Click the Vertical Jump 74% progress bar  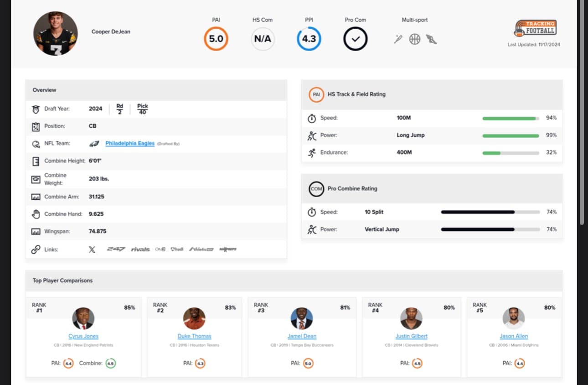(490, 229)
